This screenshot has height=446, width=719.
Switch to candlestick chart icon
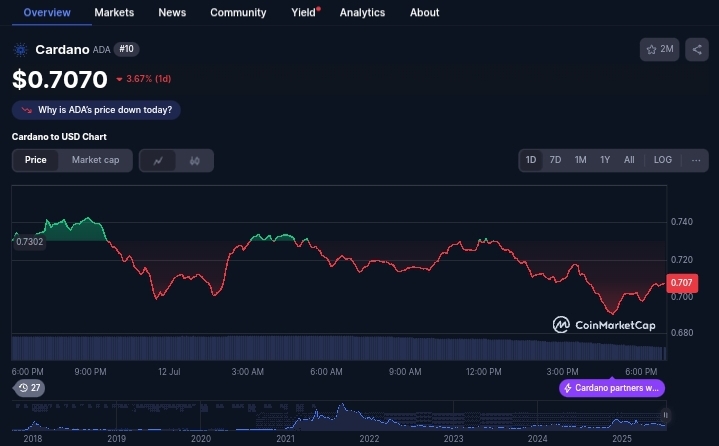tap(195, 160)
